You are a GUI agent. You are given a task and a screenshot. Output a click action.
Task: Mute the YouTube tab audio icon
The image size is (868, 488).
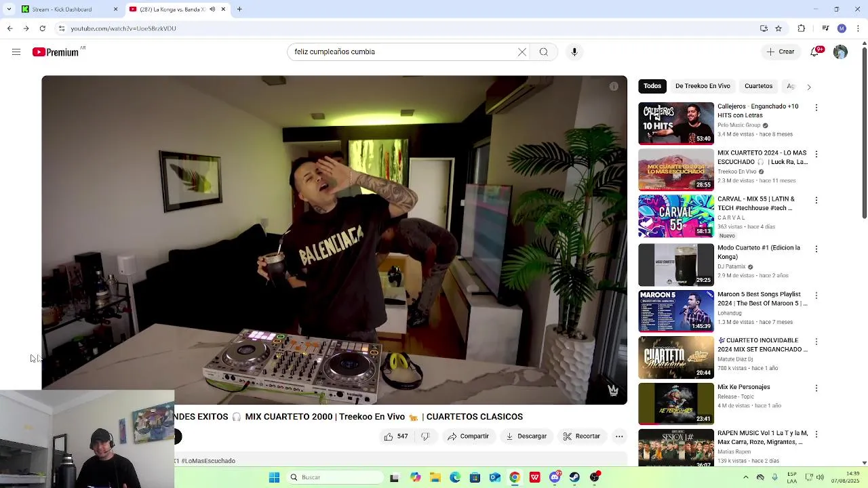pyautogui.click(x=212, y=9)
